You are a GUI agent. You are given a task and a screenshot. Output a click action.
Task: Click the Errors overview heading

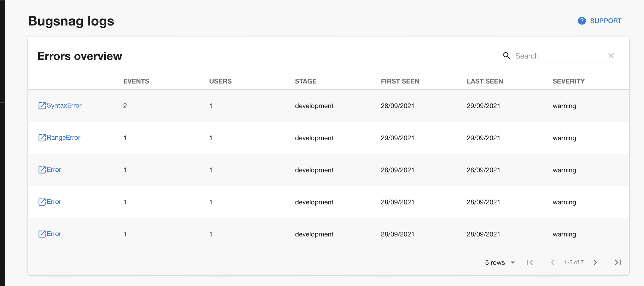point(80,56)
